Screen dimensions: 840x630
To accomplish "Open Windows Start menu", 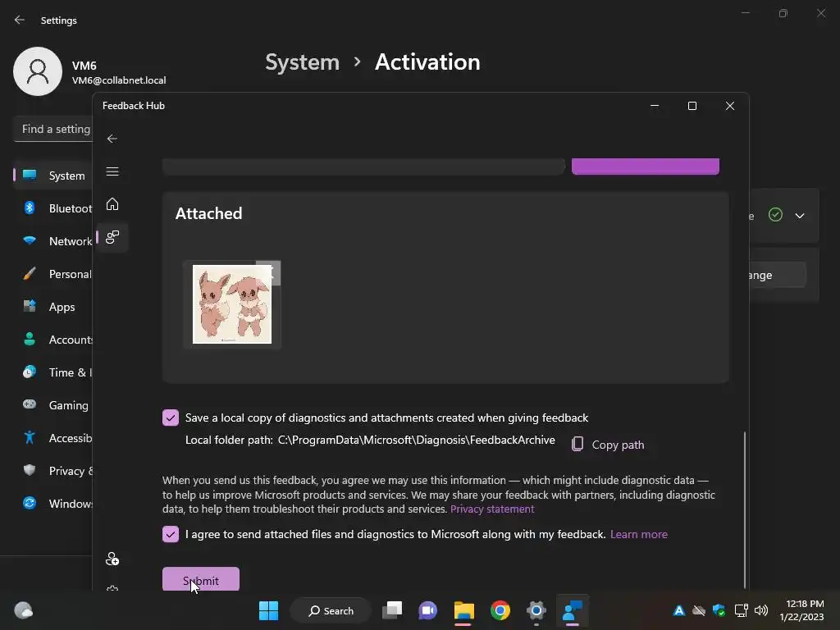I will click(x=268, y=610).
